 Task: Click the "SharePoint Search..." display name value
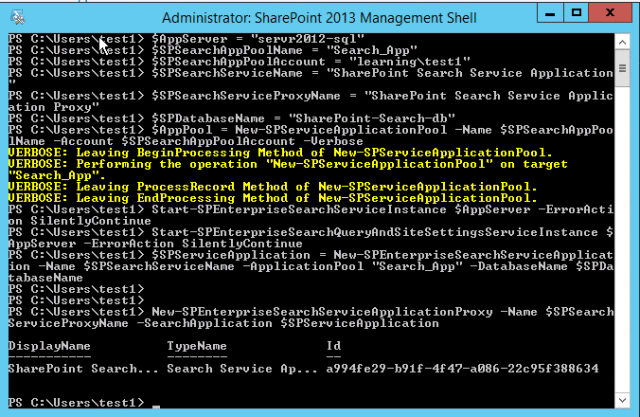83,369
